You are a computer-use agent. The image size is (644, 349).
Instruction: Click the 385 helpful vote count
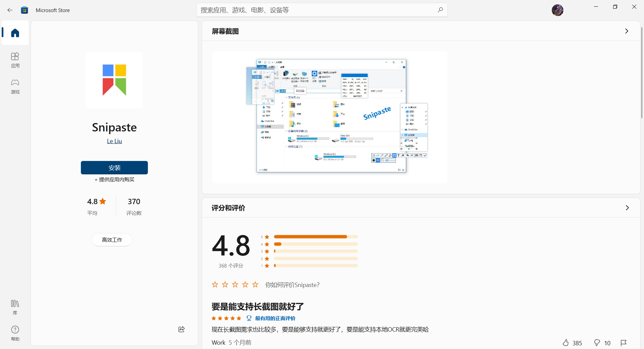click(x=577, y=343)
